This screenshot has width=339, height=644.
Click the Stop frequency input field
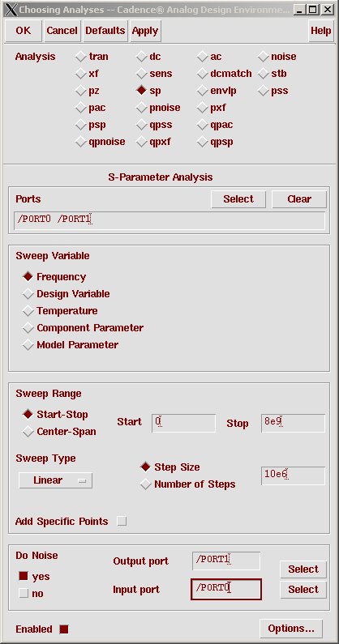[293, 423]
